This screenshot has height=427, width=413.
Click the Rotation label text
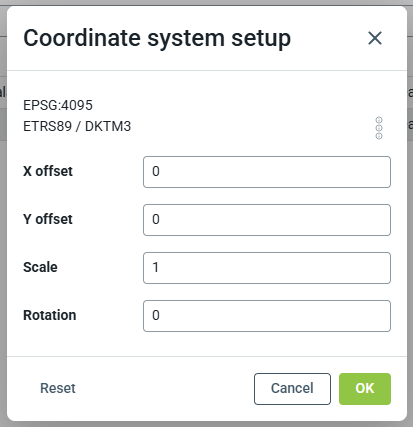(49, 315)
